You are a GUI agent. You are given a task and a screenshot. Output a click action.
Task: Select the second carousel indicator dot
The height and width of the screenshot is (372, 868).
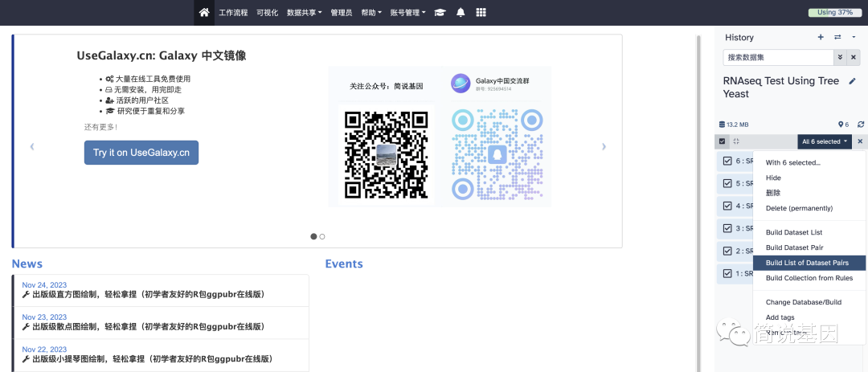[322, 236]
